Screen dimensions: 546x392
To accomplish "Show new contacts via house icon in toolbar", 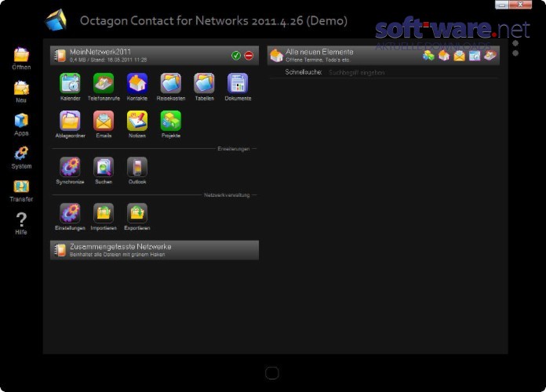I will [444, 56].
